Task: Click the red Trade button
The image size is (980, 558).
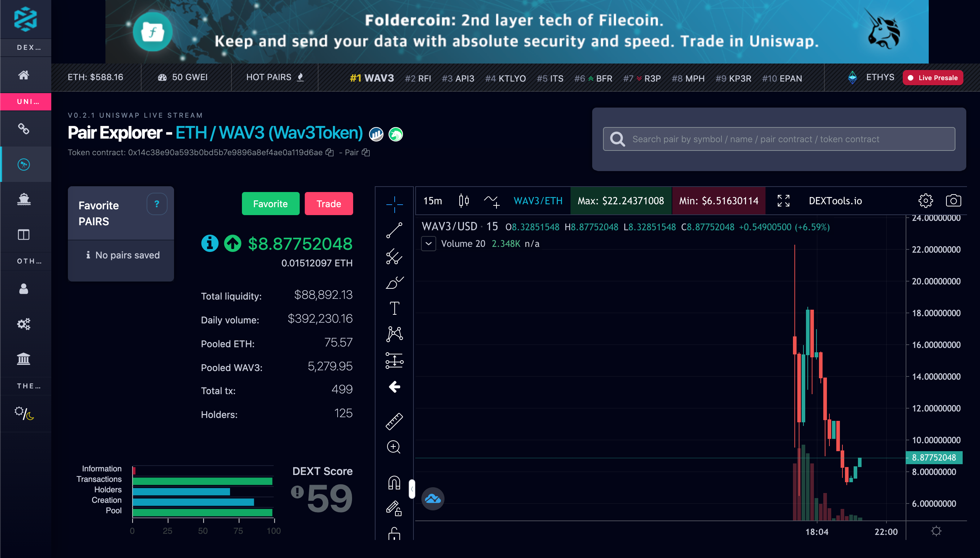Action: click(329, 204)
